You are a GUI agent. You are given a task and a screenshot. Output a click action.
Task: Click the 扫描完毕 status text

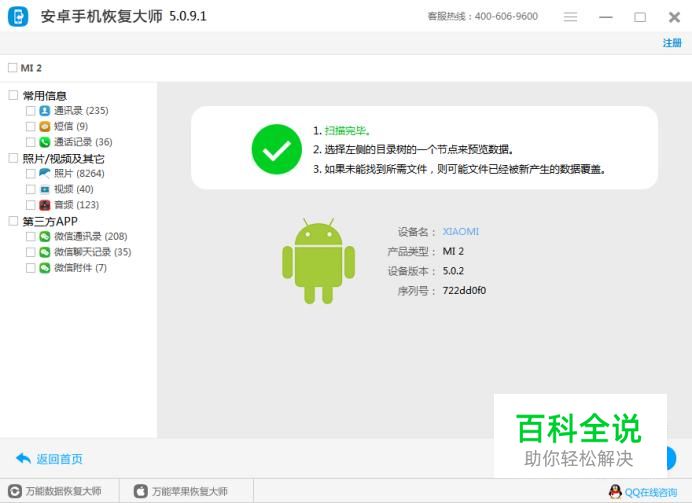point(346,131)
